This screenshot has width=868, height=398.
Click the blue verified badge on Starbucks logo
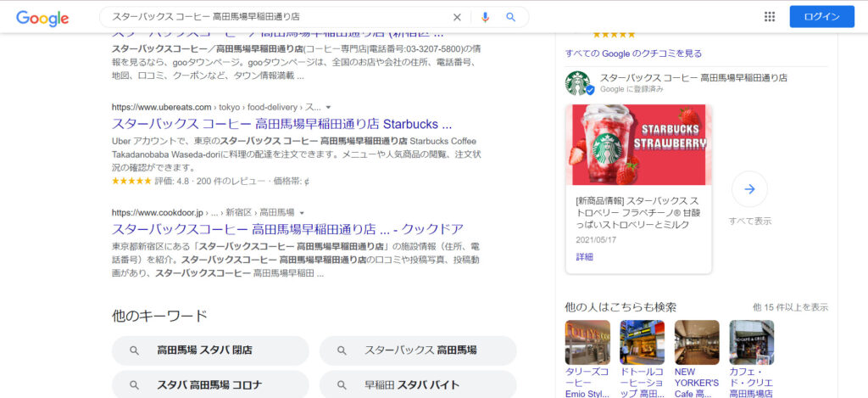pos(590,90)
